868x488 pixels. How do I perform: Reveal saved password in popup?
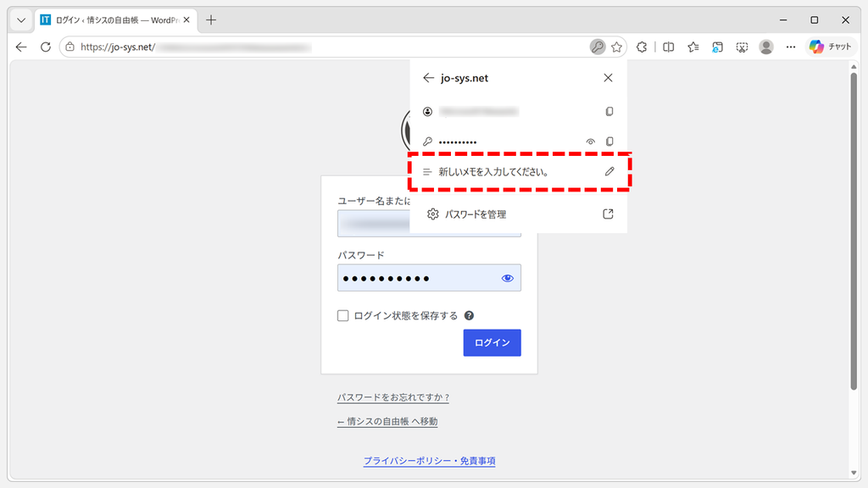coord(591,141)
